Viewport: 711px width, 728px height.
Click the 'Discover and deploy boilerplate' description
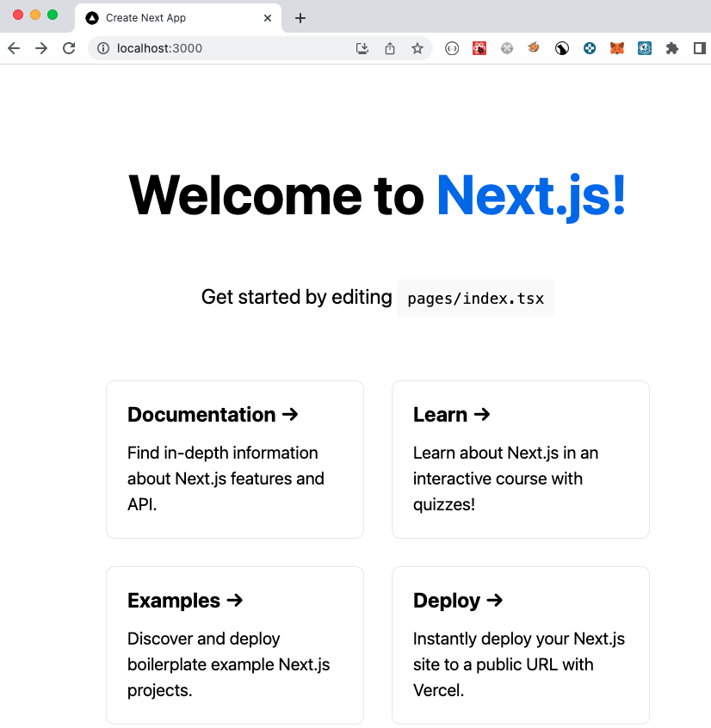(228, 664)
